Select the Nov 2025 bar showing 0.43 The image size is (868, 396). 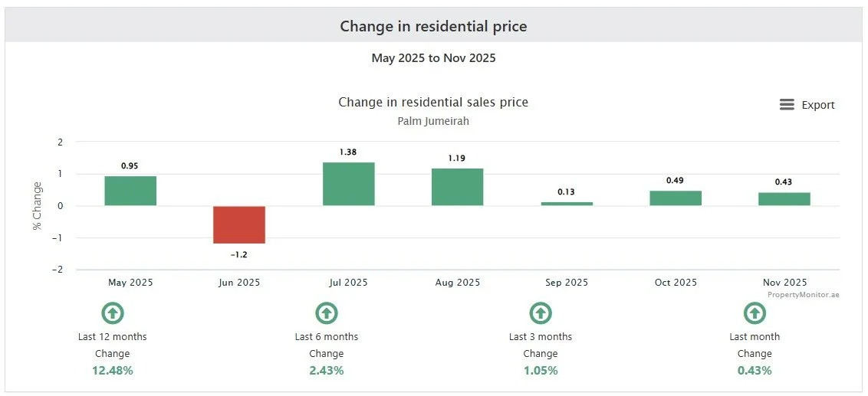(x=784, y=199)
